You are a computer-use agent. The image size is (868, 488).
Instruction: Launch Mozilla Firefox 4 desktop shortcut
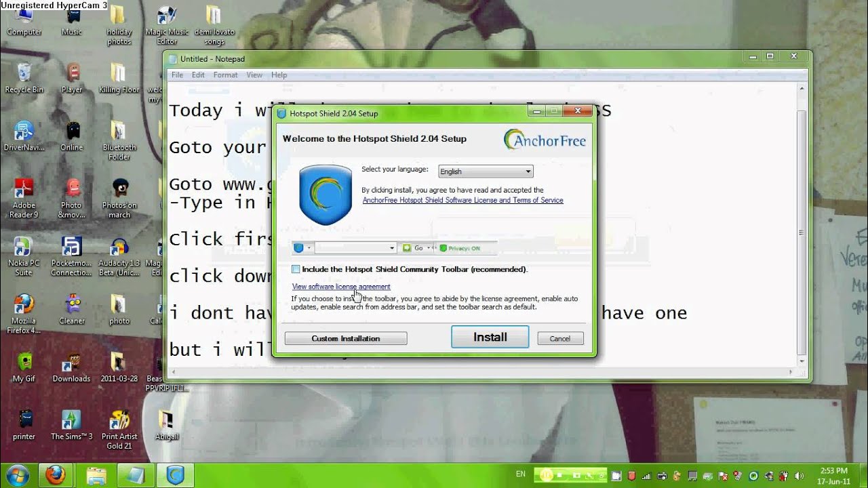pyautogui.click(x=24, y=314)
